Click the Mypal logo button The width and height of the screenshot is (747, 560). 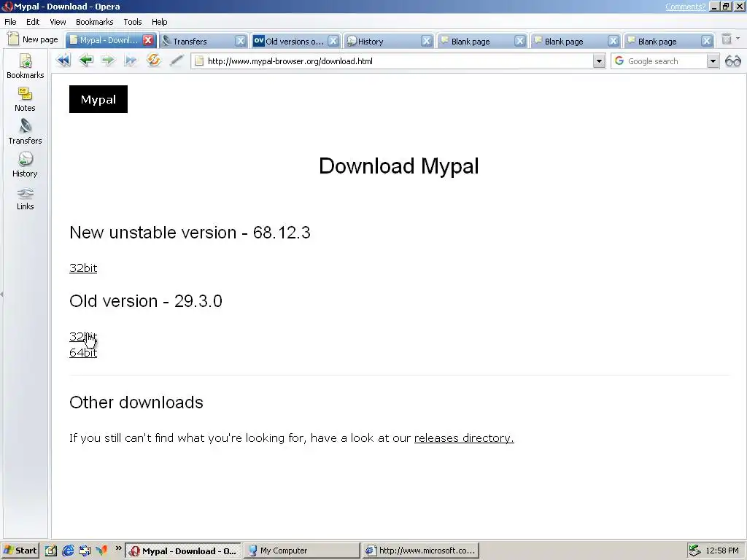[x=98, y=99]
